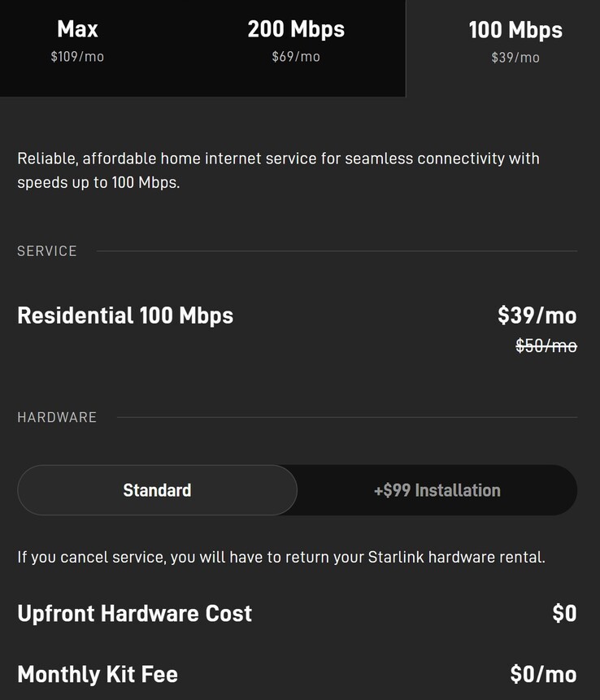Select the 200 Mbps plan tab
600x700 pixels.
pos(296,39)
